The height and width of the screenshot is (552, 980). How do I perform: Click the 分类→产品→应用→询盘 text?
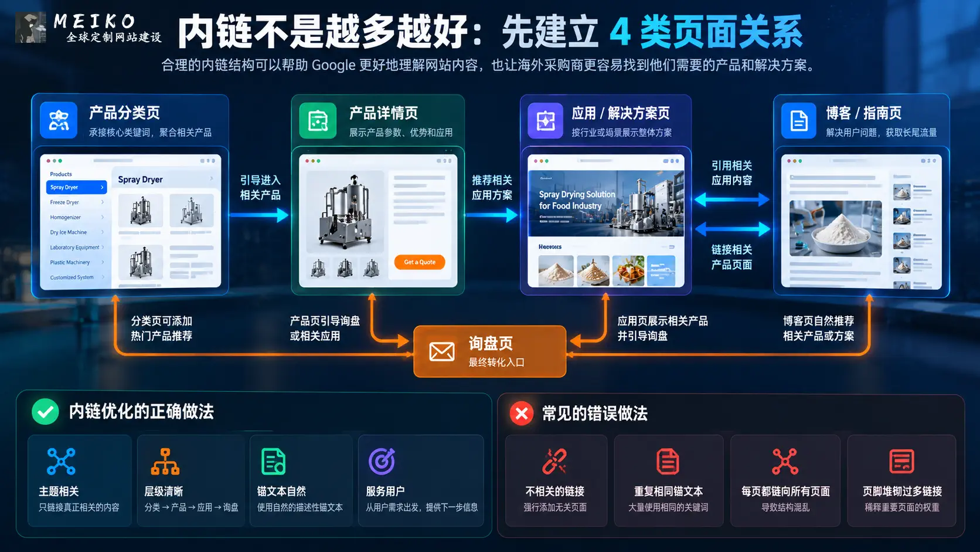[x=191, y=507]
